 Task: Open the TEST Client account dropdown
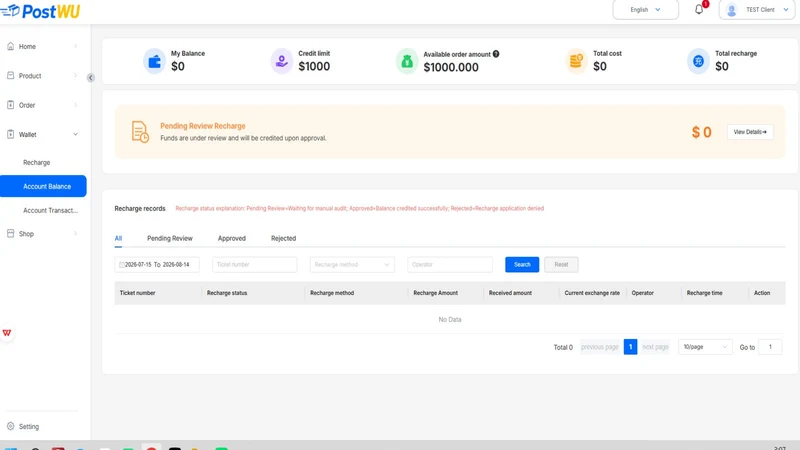757,10
